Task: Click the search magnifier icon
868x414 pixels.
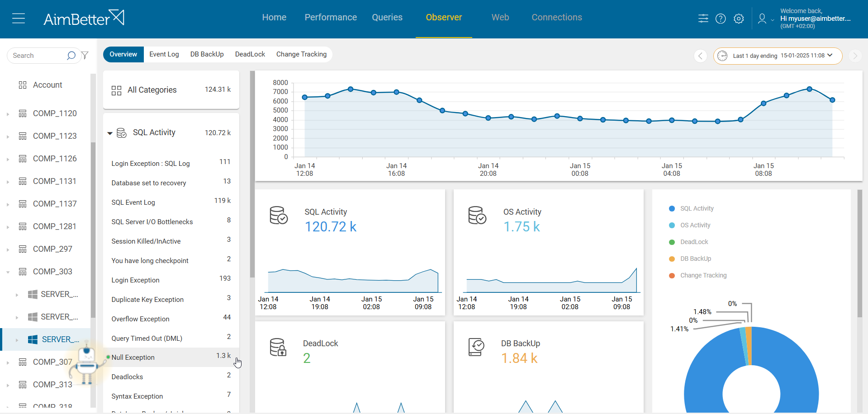Action: tap(71, 56)
